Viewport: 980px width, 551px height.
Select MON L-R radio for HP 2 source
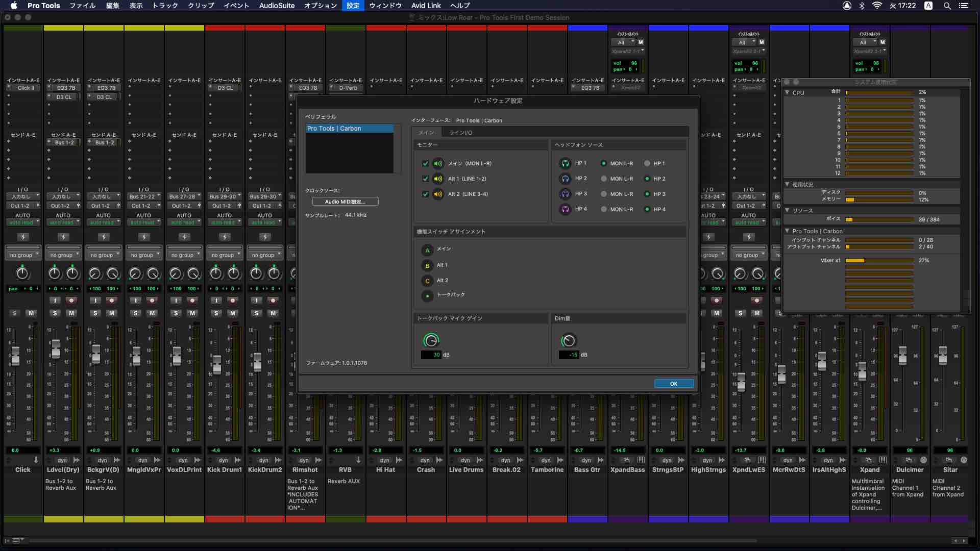604,179
